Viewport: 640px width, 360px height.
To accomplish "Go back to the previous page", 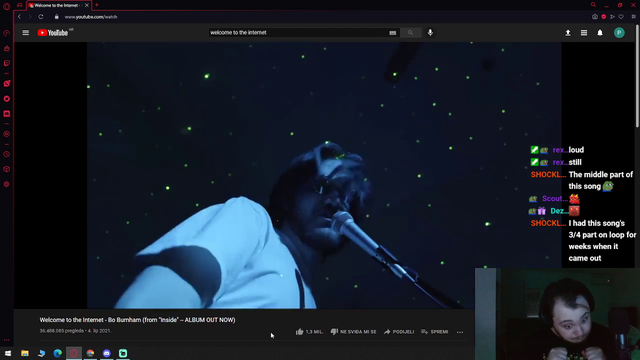I will [19, 17].
